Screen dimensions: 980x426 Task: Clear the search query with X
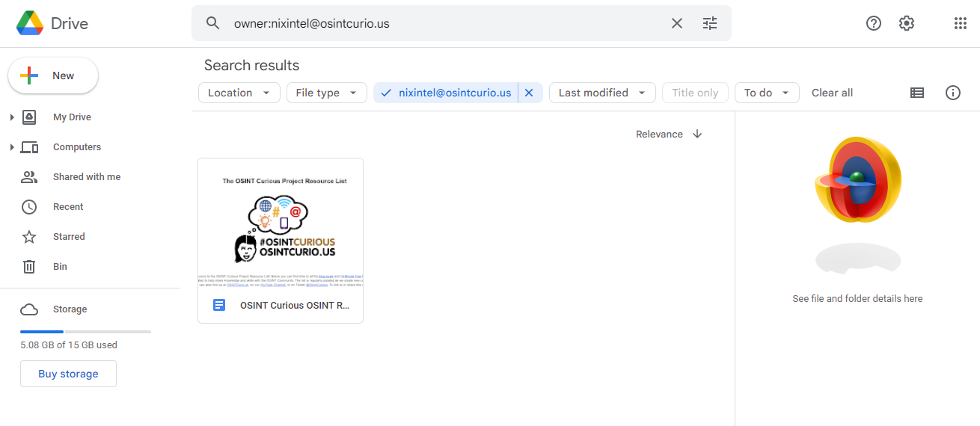click(x=677, y=23)
